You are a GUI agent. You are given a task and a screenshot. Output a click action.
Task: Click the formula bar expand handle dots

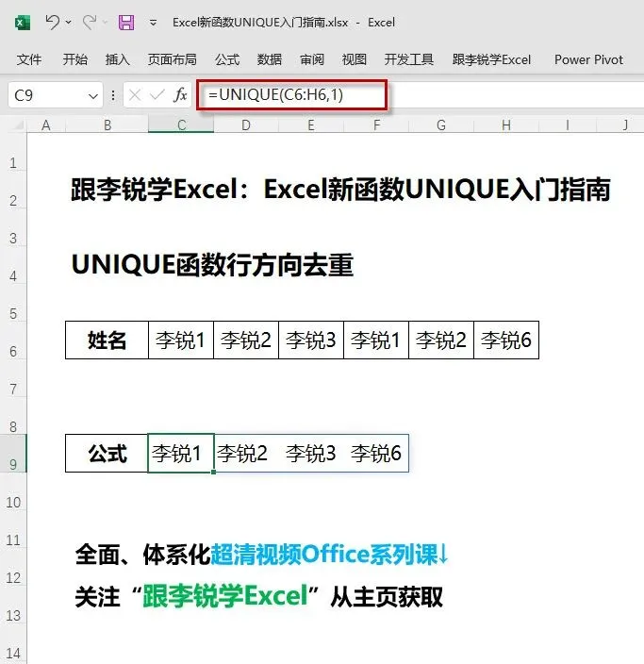tap(112, 95)
